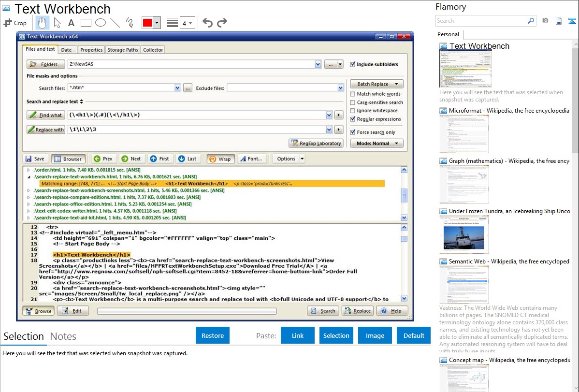Click the Default paste button

414,335
